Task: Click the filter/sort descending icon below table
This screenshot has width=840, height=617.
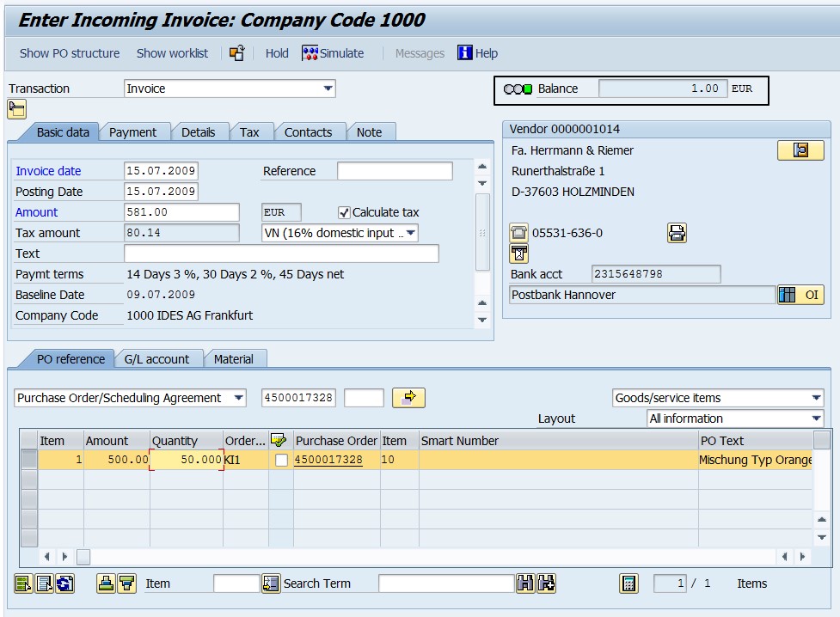Action: coord(127,583)
